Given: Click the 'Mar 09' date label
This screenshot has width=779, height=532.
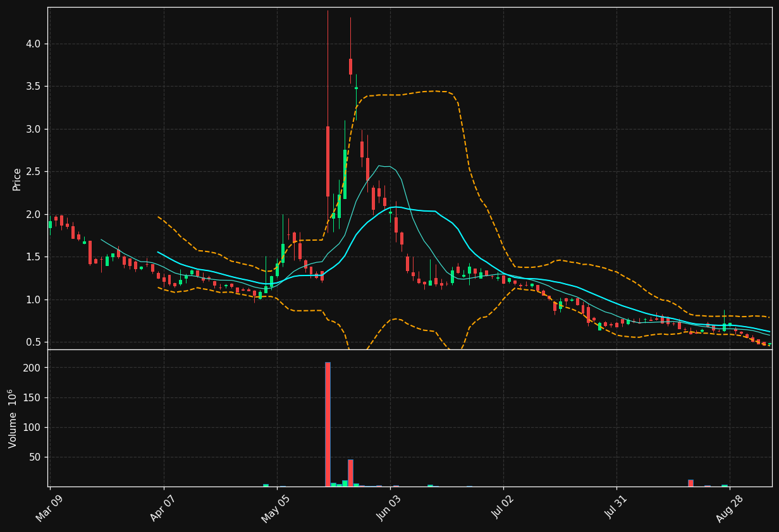Looking at the screenshot, I should tap(49, 509).
